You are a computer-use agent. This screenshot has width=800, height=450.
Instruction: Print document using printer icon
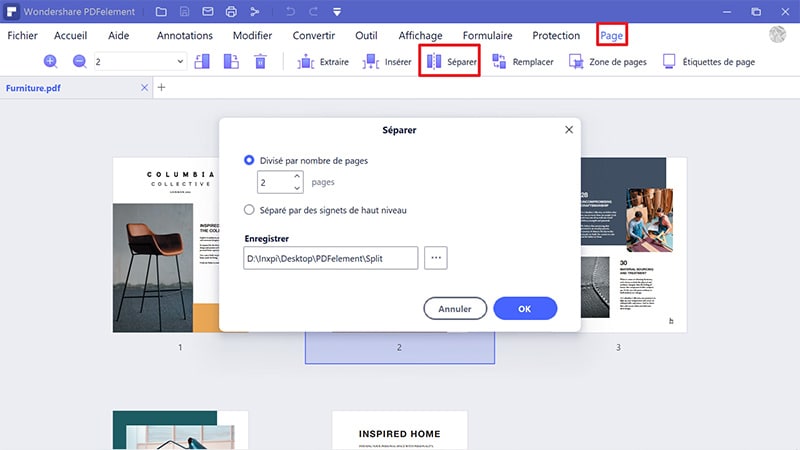click(231, 11)
